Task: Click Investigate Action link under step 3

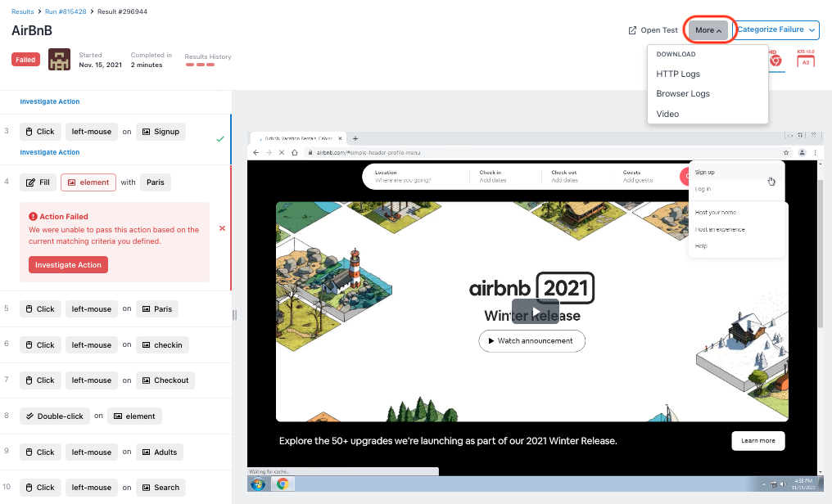Action: click(49, 152)
